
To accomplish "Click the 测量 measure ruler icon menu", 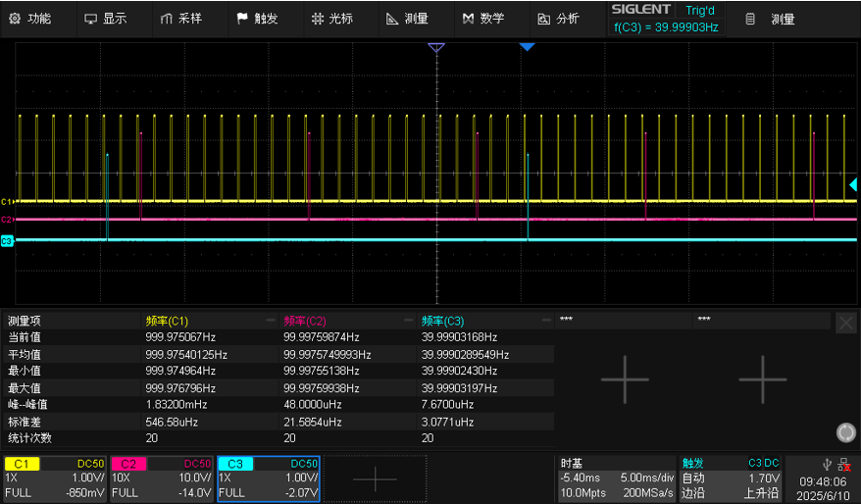I will click(x=407, y=19).
